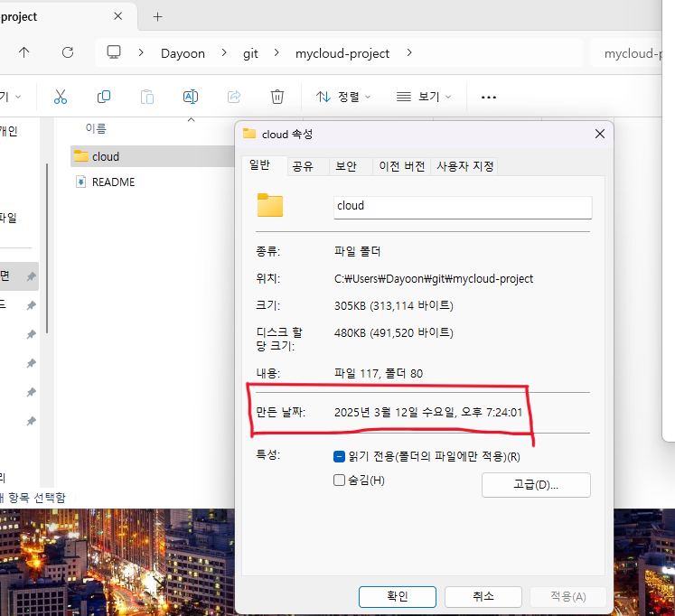Click the Advanced (고급) button

536,485
